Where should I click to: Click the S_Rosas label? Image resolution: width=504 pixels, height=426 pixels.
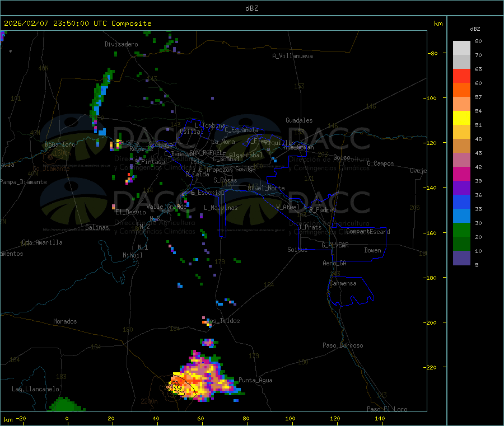[x=225, y=180]
